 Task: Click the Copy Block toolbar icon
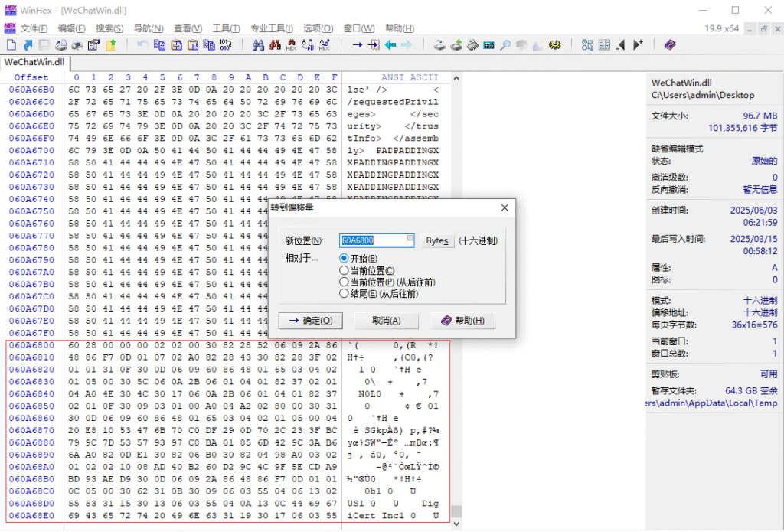tap(159, 45)
